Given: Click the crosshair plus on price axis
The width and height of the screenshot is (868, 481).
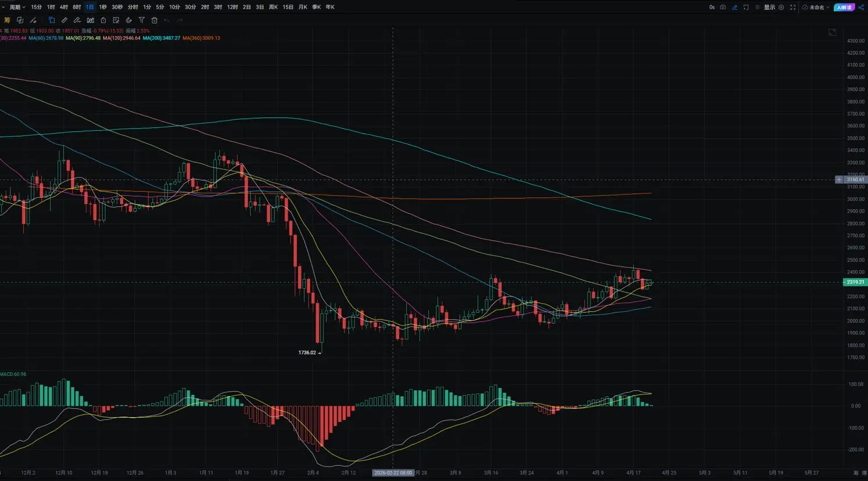Looking at the screenshot, I should 839,180.
